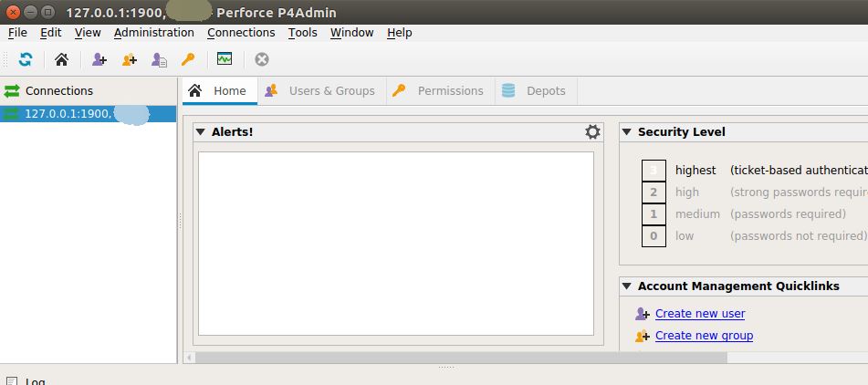Viewport: 868px width, 385px height.
Task: Click the user specification toolbar icon
Action: pyautogui.click(x=160, y=59)
